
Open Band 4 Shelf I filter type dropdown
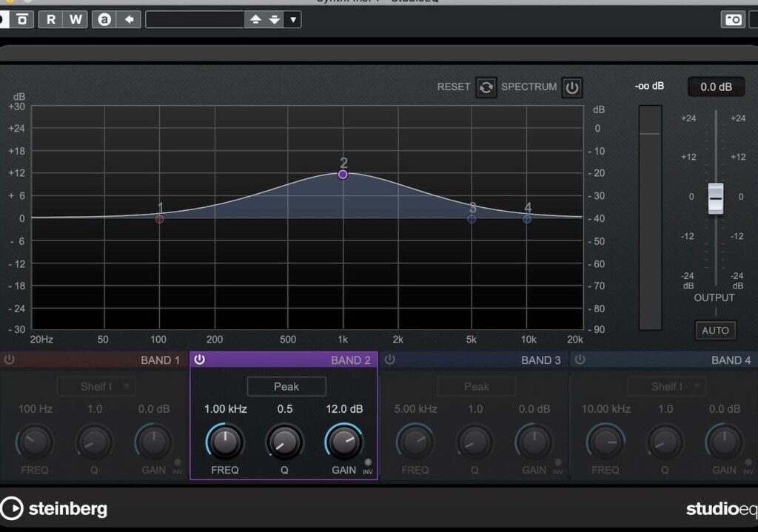[x=667, y=386]
